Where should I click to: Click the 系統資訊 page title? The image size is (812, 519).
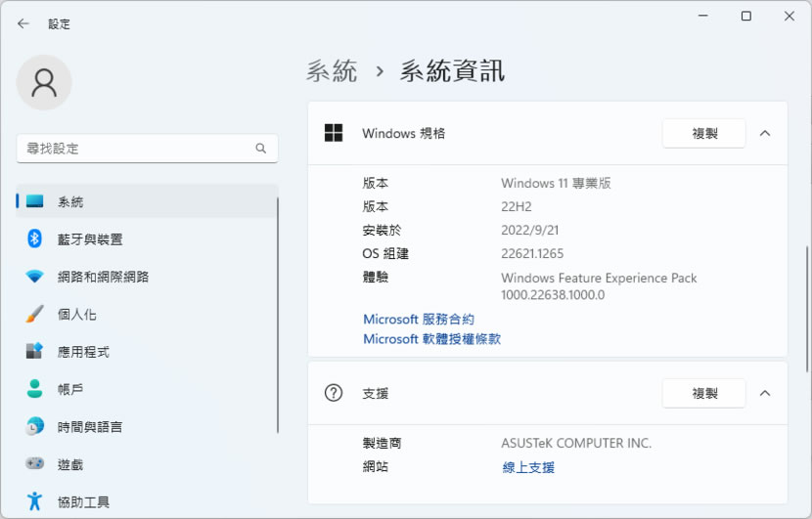tap(452, 71)
